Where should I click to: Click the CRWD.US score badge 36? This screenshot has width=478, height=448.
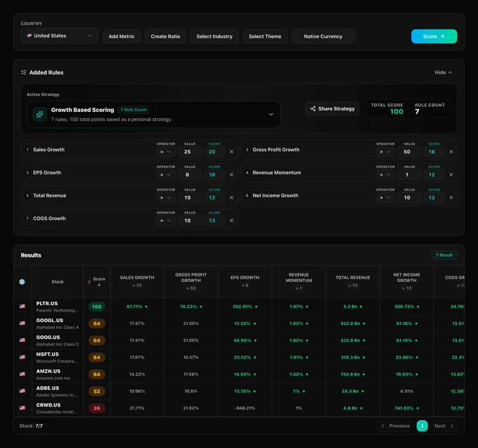[96, 408]
